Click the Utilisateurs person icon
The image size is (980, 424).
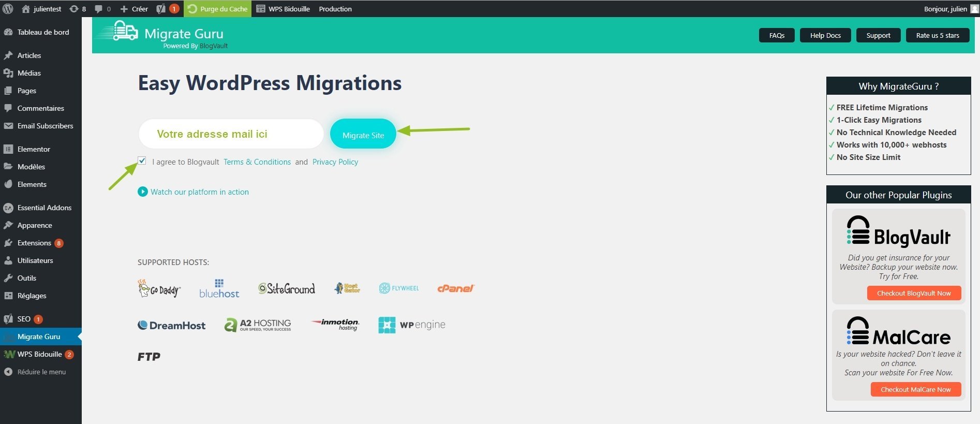(8, 260)
